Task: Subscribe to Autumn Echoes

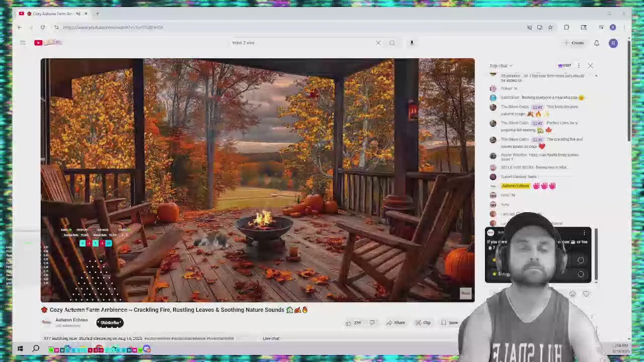Action: point(110,323)
